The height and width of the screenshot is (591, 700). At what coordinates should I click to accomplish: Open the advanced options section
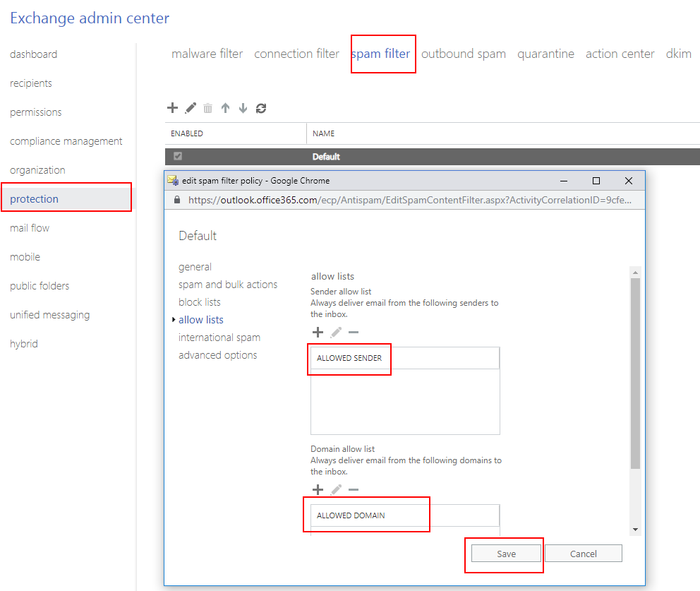tap(218, 355)
